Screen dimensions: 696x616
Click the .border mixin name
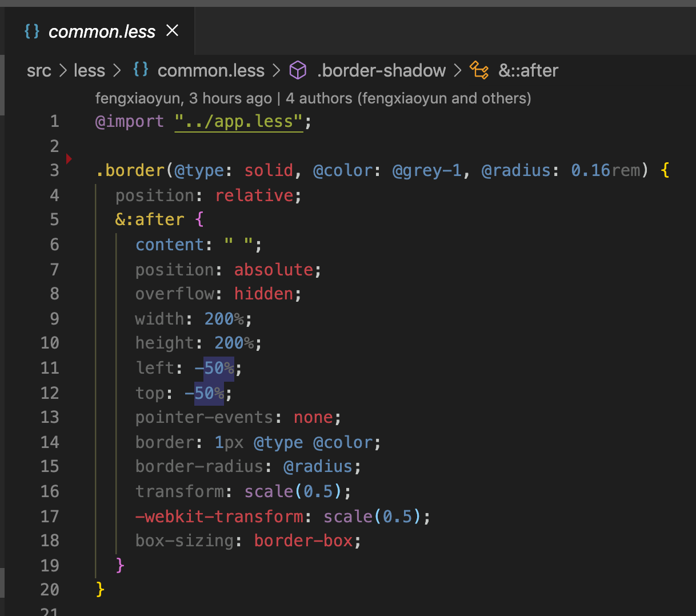(x=130, y=170)
